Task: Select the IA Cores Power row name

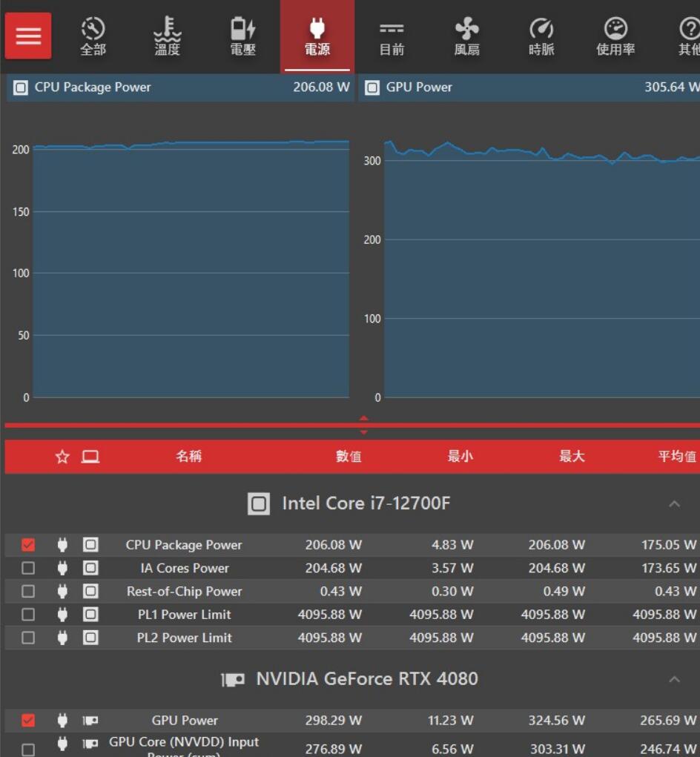Action: (x=185, y=568)
